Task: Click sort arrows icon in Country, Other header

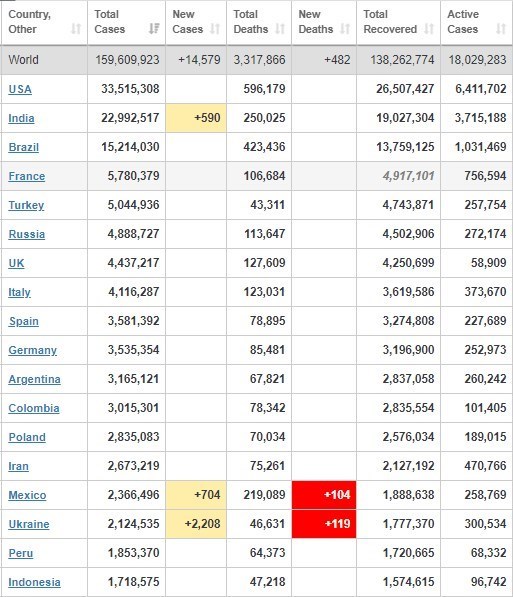Action: coord(76,29)
